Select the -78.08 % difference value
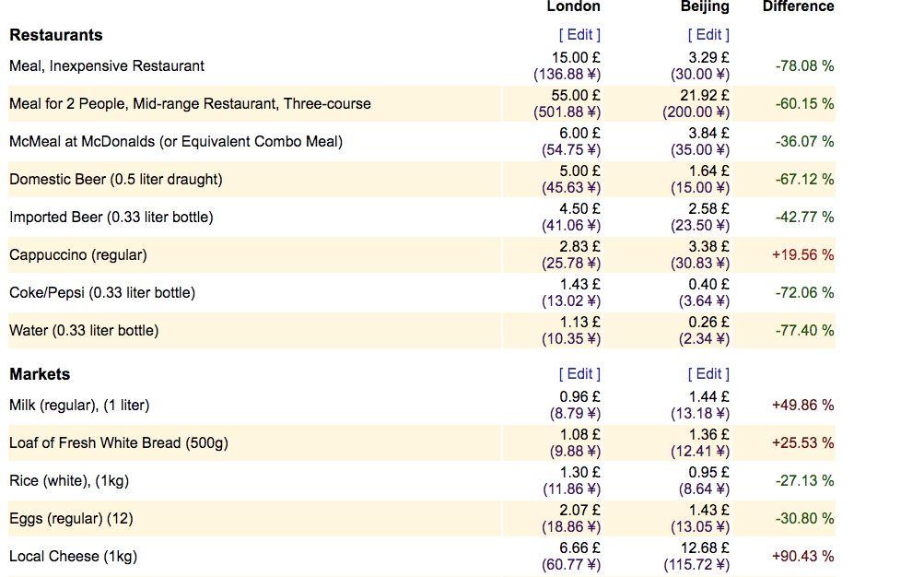924x577 pixels. [x=804, y=65]
